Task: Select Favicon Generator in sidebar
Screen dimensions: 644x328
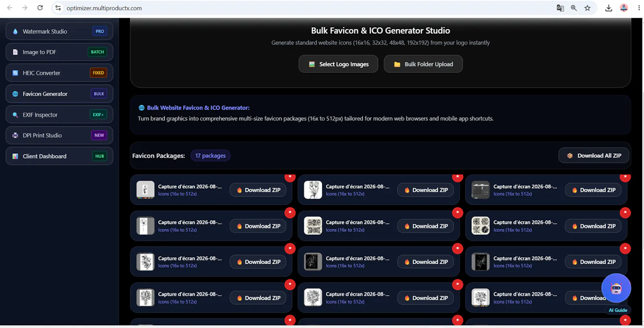Action: click(59, 94)
